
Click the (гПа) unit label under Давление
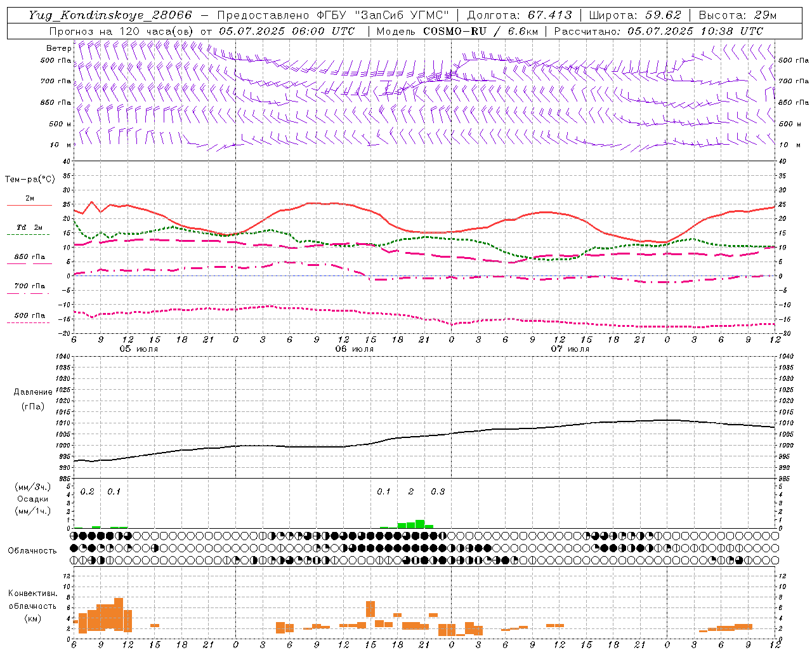[32, 406]
